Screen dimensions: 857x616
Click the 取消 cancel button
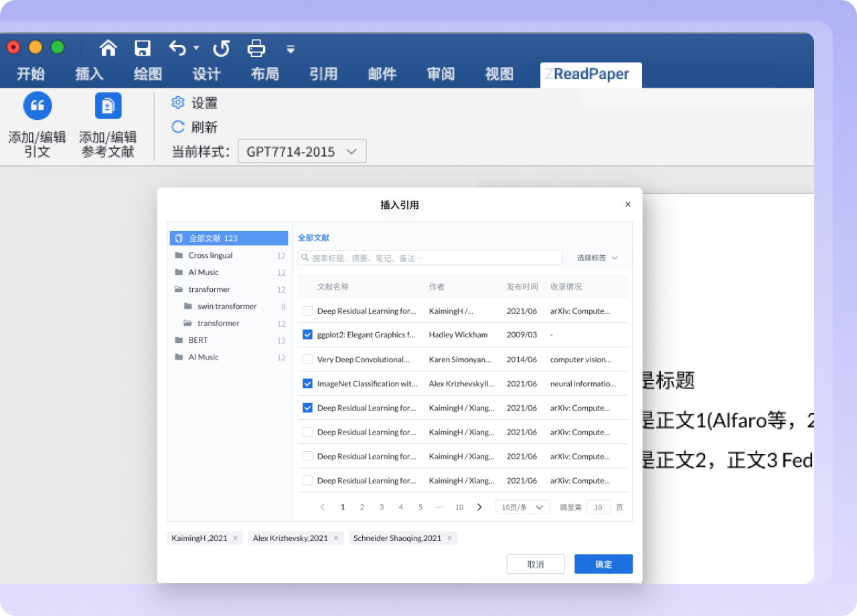[535, 564]
